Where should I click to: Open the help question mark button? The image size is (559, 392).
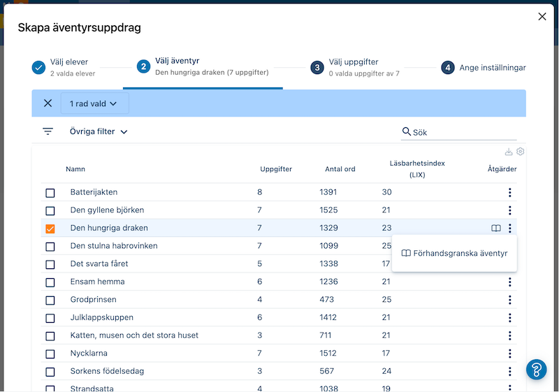pos(536,369)
